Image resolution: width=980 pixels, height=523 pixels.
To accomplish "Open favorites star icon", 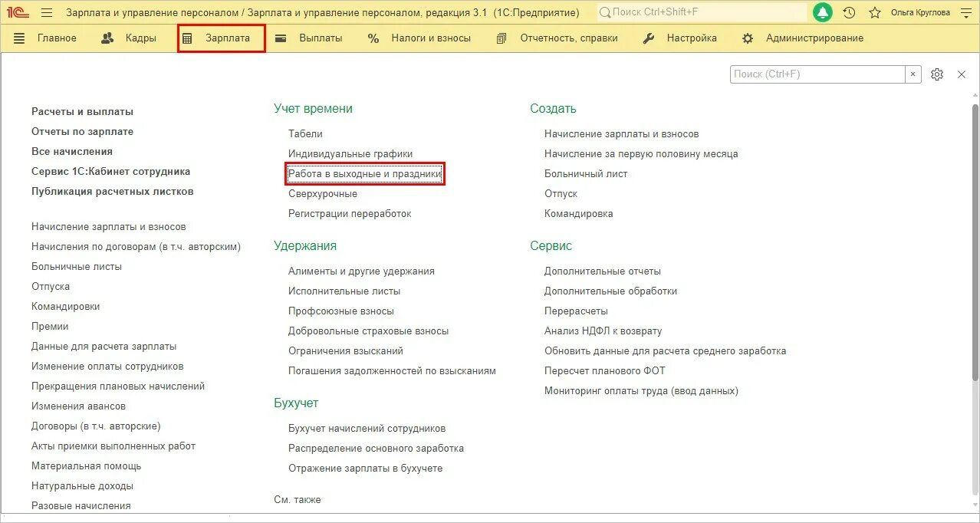I will 874,12.
